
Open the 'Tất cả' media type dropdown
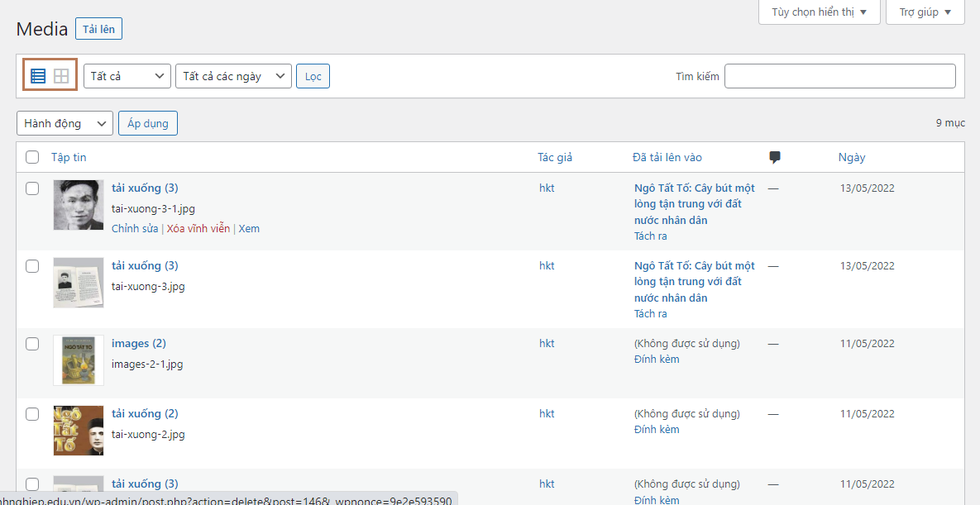click(x=127, y=76)
